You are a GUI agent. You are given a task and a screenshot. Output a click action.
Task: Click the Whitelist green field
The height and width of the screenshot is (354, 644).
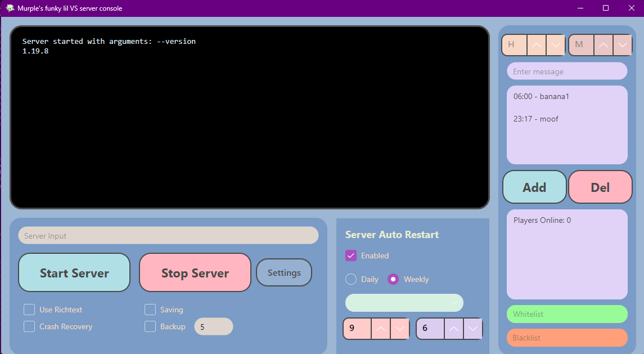point(566,314)
